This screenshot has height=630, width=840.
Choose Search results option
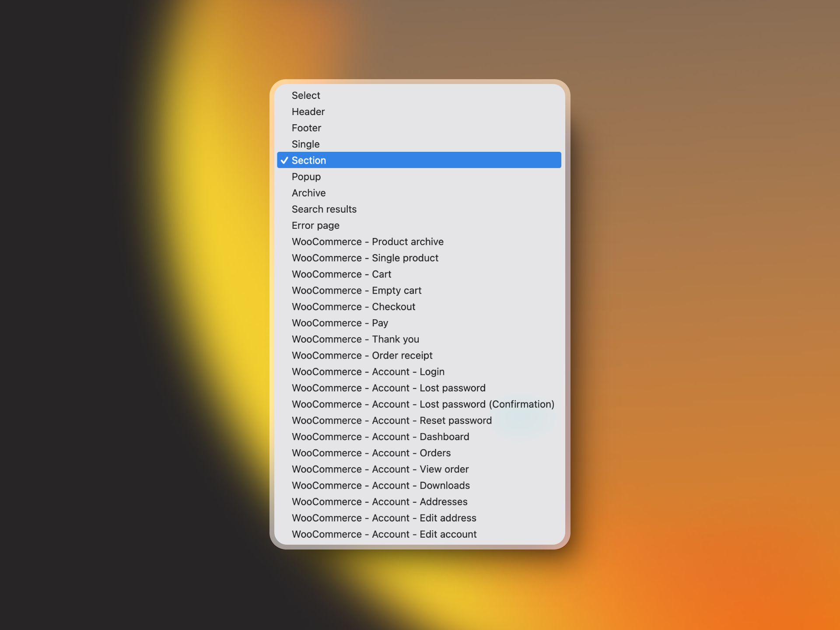point(419,209)
